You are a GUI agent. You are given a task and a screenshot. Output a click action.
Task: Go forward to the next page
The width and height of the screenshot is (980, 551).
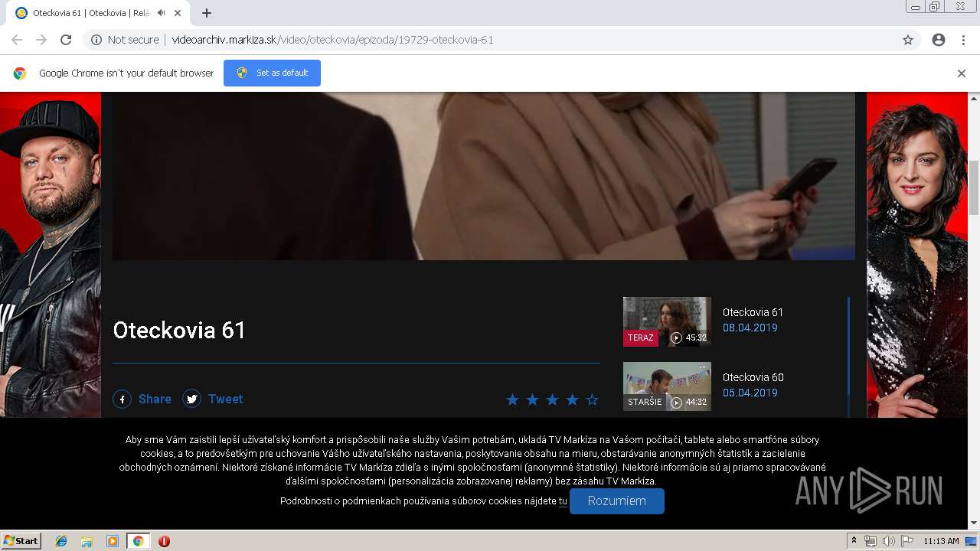pos(41,40)
